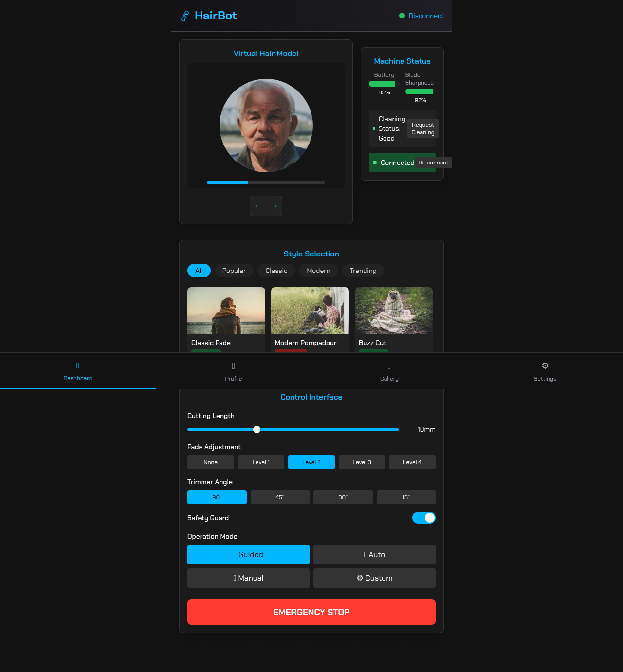Open the Profile section from bottom navigation
Image resolution: width=623 pixels, height=672 pixels.
coord(233,371)
